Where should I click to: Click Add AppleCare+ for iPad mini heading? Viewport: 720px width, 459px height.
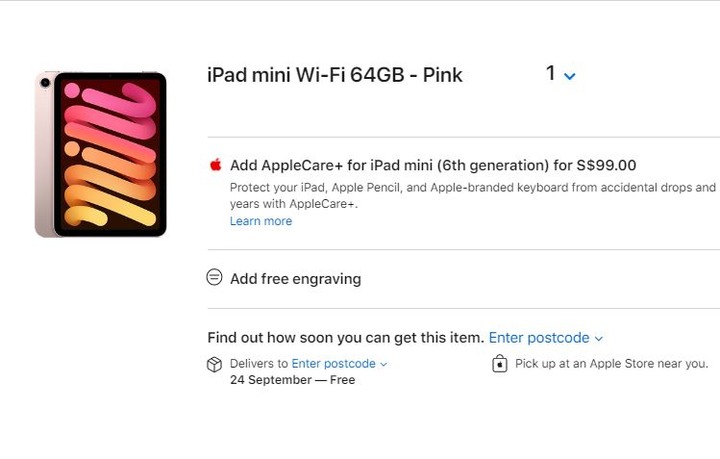(433, 165)
